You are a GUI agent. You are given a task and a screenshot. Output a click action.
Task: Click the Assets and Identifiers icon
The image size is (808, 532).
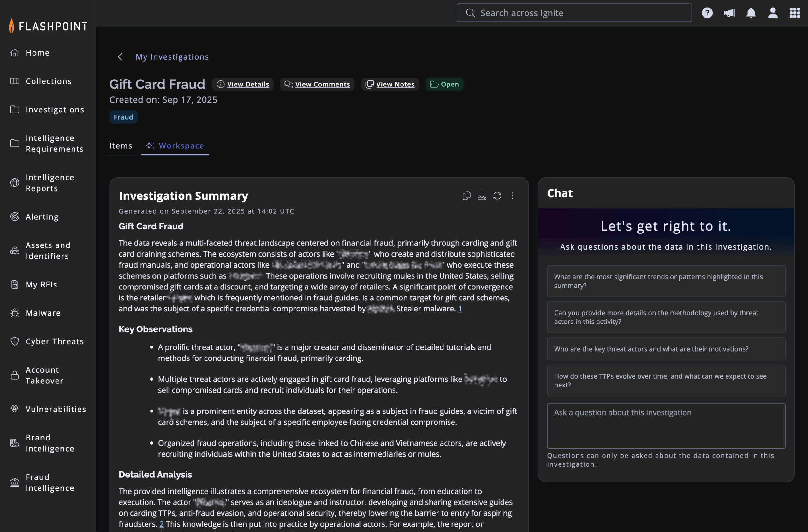15,251
